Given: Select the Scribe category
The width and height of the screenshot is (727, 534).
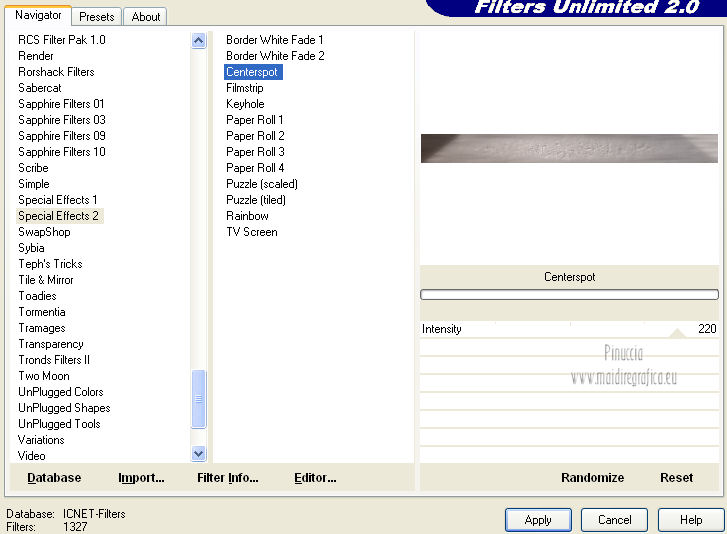Looking at the screenshot, I should click(33, 168).
